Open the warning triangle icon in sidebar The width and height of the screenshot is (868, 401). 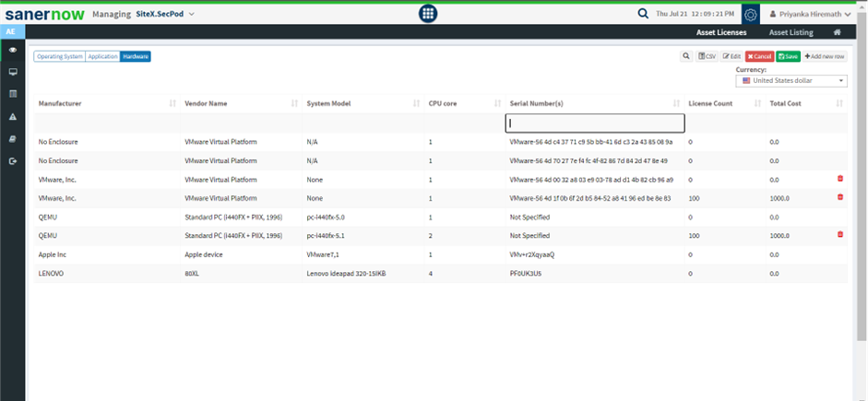(x=13, y=117)
